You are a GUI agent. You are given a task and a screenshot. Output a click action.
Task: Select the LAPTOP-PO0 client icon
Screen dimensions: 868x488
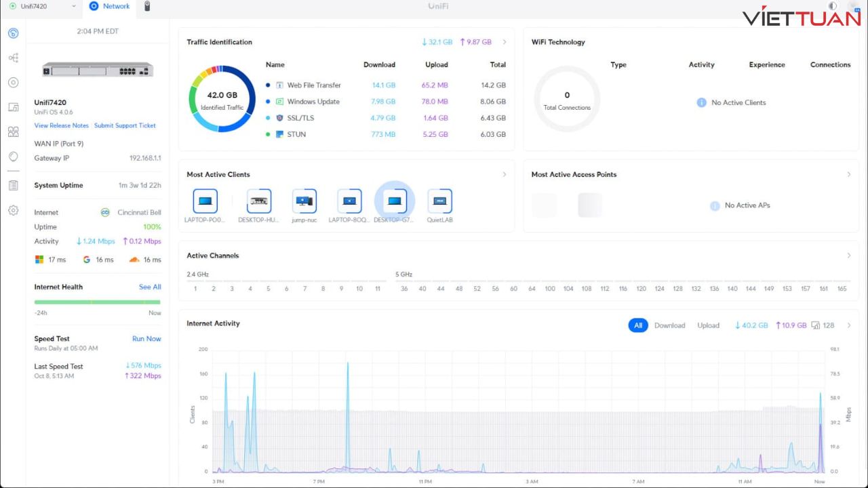[x=205, y=201]
